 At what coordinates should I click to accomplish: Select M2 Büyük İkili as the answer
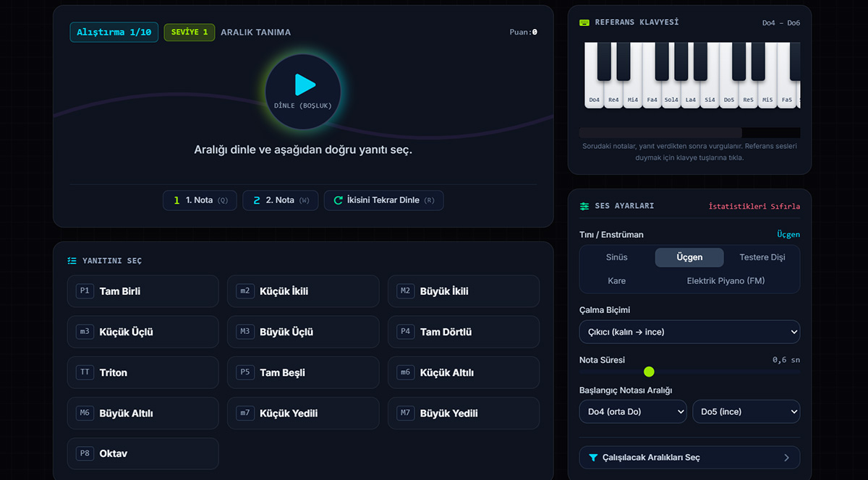(464, 291)
